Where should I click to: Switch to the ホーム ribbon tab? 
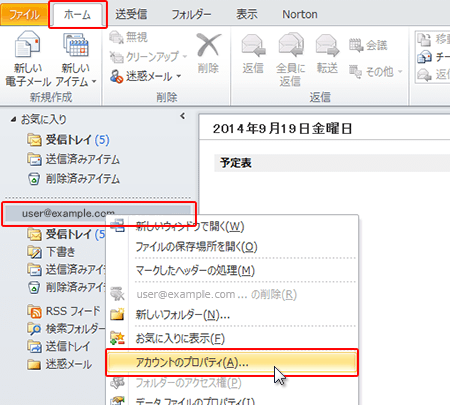77,15
